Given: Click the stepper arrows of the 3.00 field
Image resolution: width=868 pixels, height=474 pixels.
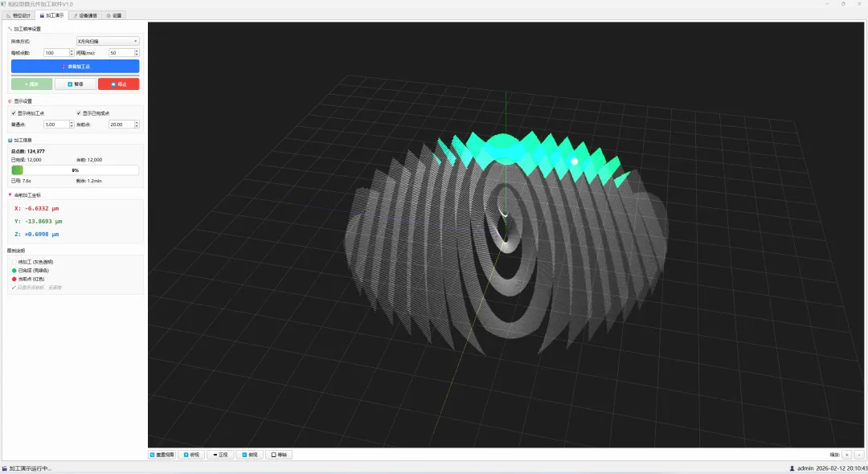Looking at the screenshot, I should [72, 125].
